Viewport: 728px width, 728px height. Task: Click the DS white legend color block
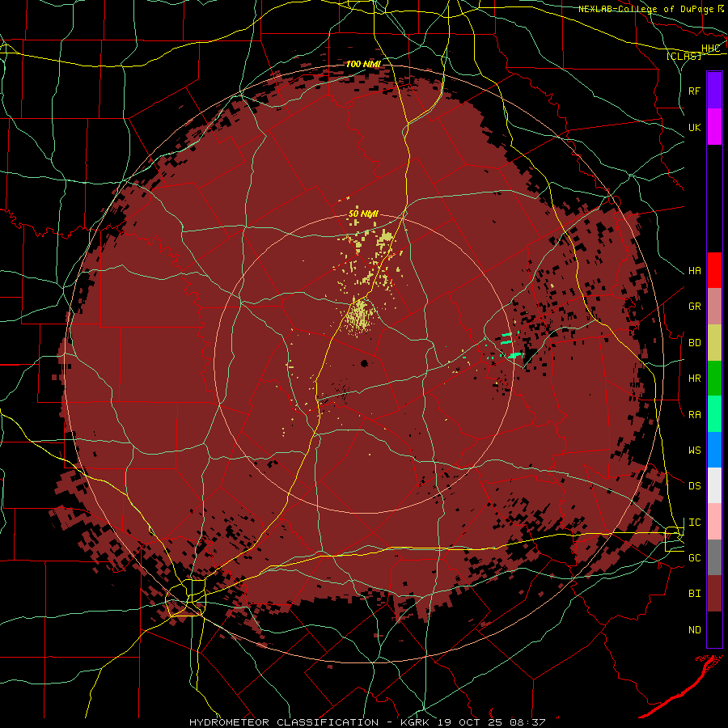[714, 485]
